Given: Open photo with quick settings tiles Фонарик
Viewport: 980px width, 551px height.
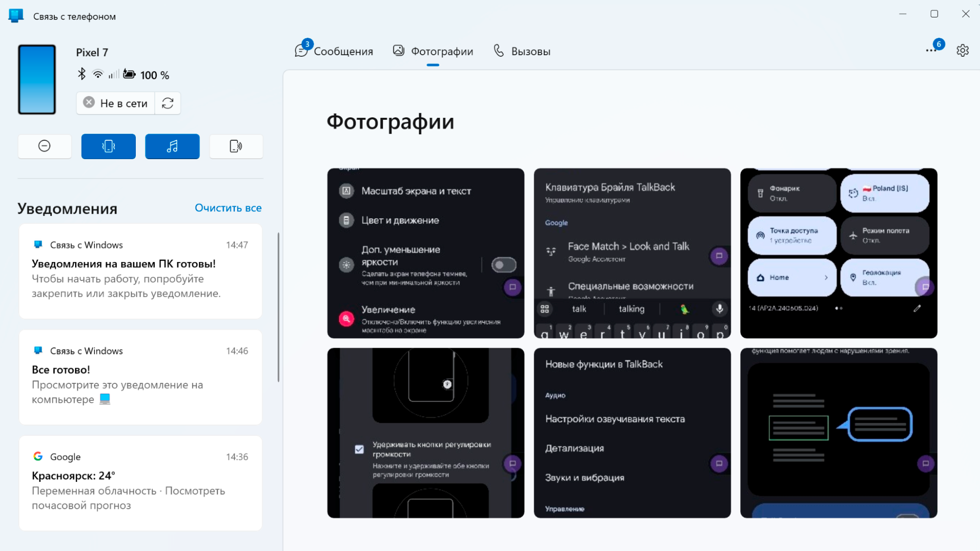Looking at the screenshot, I should [839, 253].
